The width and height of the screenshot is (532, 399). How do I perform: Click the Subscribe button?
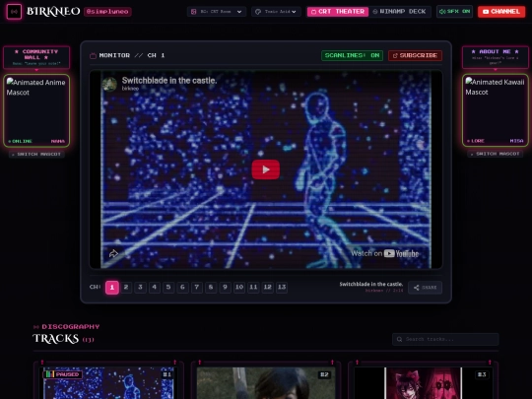415,55
